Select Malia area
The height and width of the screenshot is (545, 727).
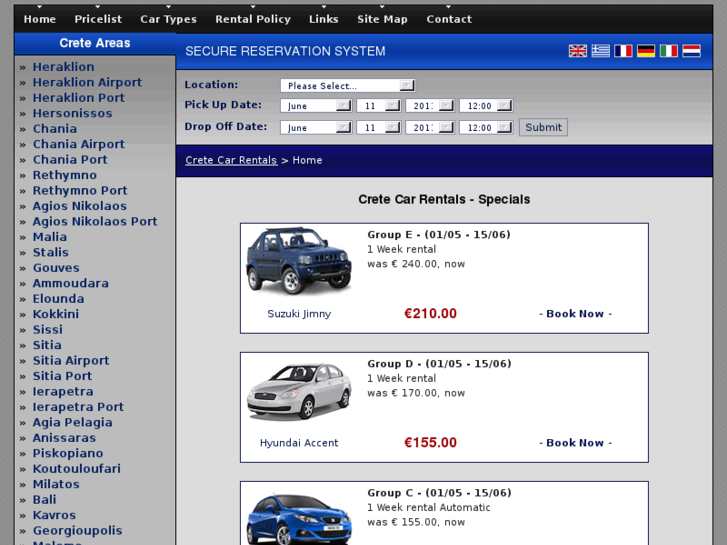tap(50, 237)
